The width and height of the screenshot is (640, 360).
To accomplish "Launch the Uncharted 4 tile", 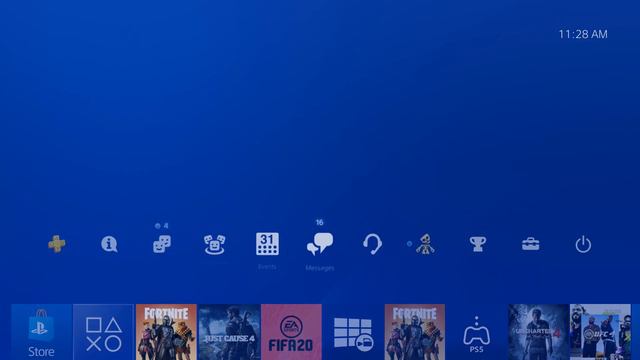I will (x=538, y=332).
